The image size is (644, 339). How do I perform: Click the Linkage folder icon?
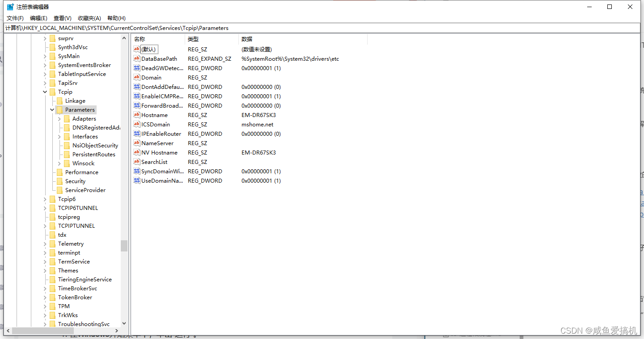click(x=59, y=100)
